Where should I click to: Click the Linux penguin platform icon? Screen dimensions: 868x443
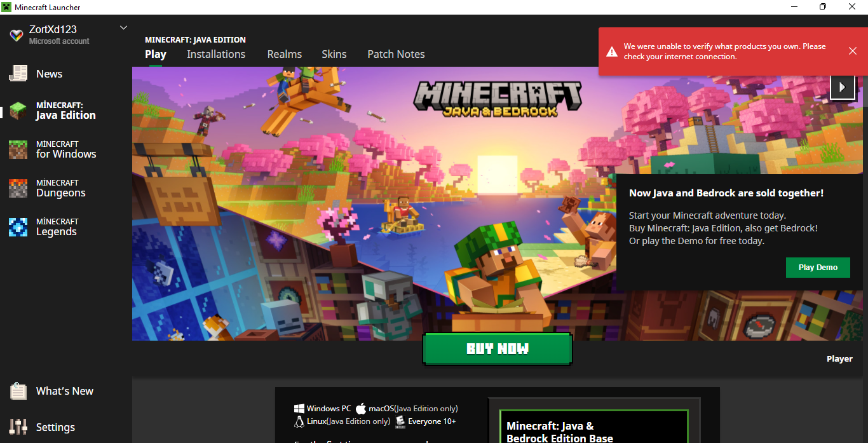click(x=299, y=421)
